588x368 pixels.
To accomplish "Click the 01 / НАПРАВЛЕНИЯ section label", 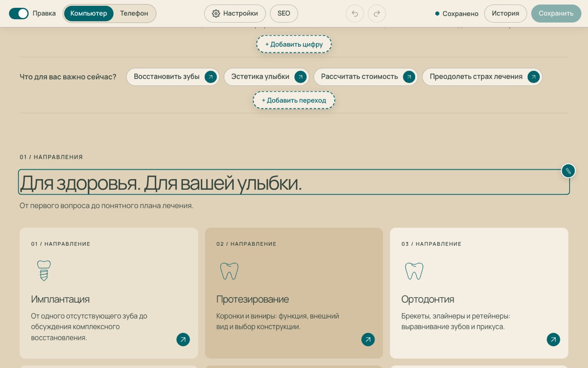I will [51, 157].
